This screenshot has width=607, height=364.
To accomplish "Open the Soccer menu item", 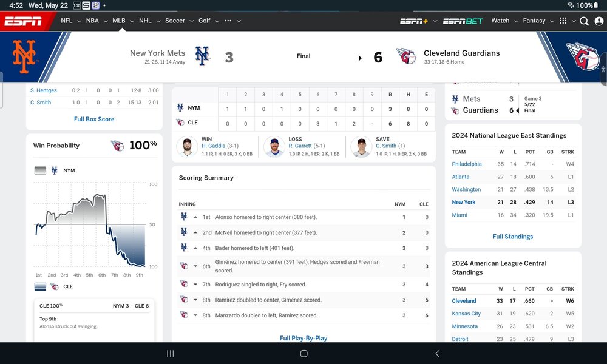I will [x=175, y=21].
